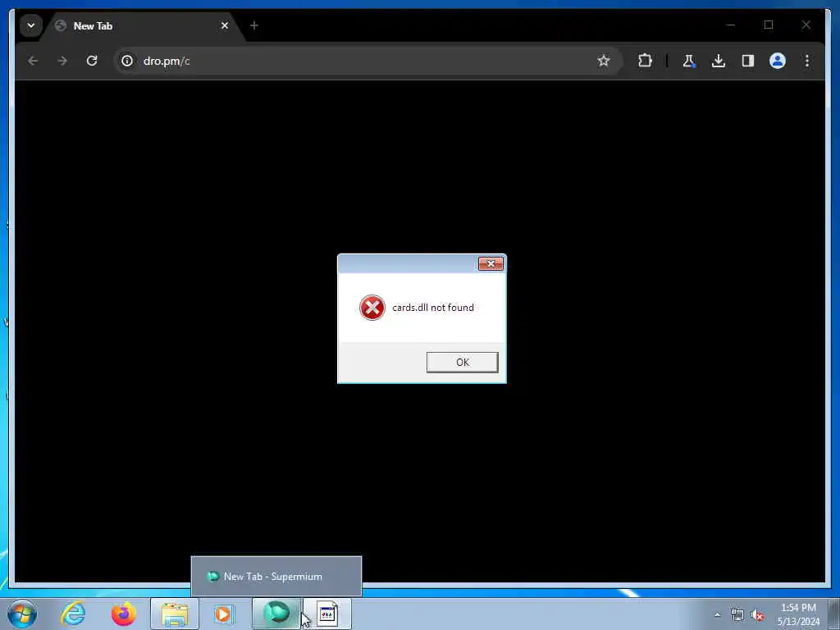The width and height of the screenshot is (840, 630).
Task: Close the cards.dll not found dialog
Action: tap(491, 263)
